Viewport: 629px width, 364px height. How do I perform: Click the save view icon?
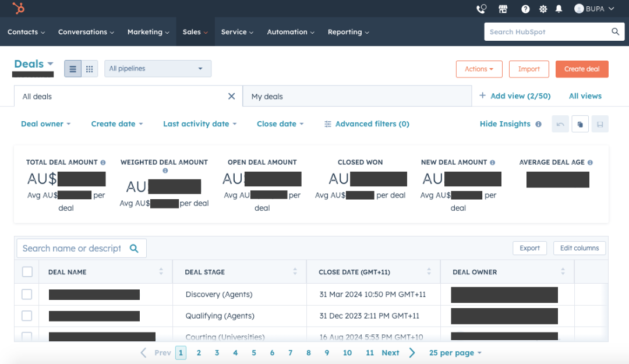(599, 123)
